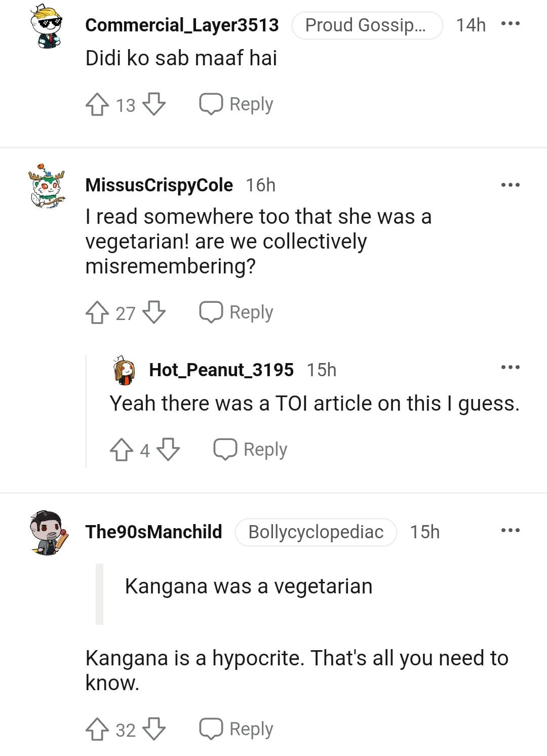Upvote Hot_Peanut_3195's TOI article reply

[x=121, y=450]
